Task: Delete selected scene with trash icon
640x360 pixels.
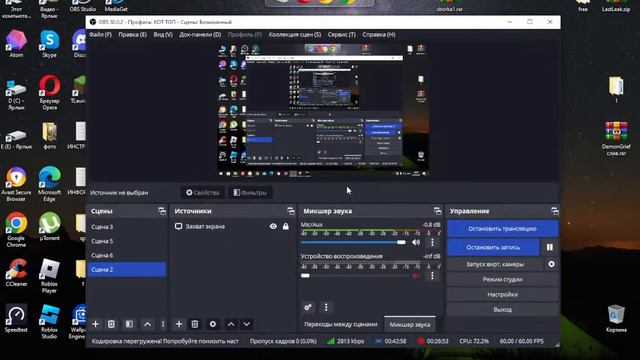Action: (x=111, y=324)
